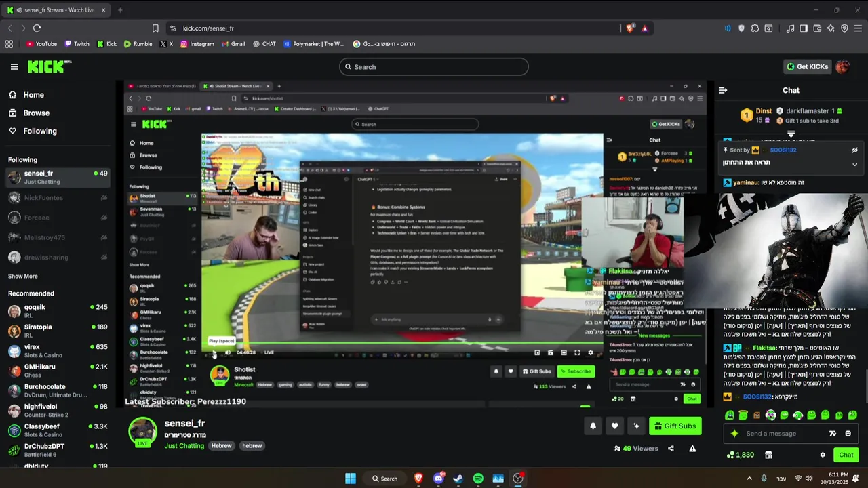Image resolution: width=868 pixels, height=488 pixels.
Task: Open the Instagram bookmark
Action: (197, 44)
